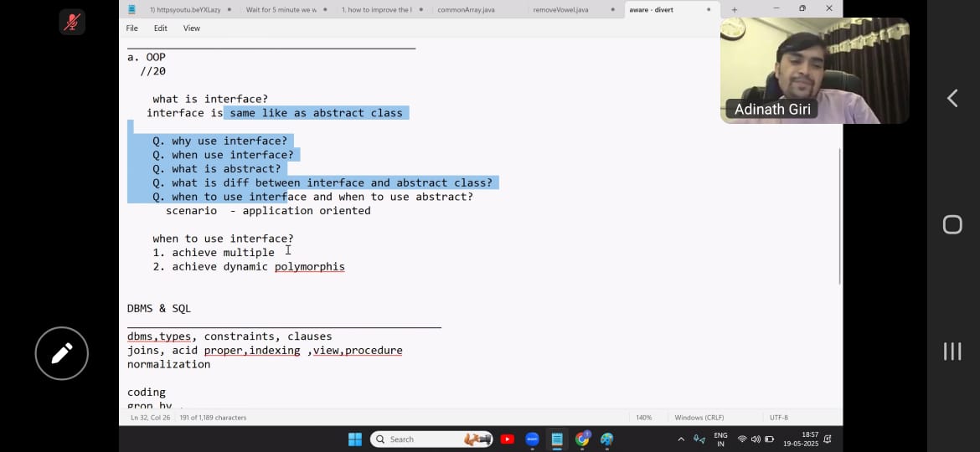
Task: Click the vertical scrollbar in Notepad
Action: pos(839,216)
